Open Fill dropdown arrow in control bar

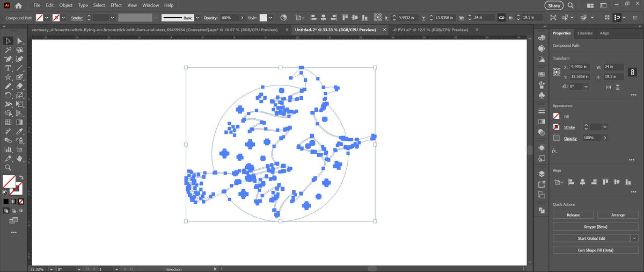pyautogui.click(x=47, y=17)
